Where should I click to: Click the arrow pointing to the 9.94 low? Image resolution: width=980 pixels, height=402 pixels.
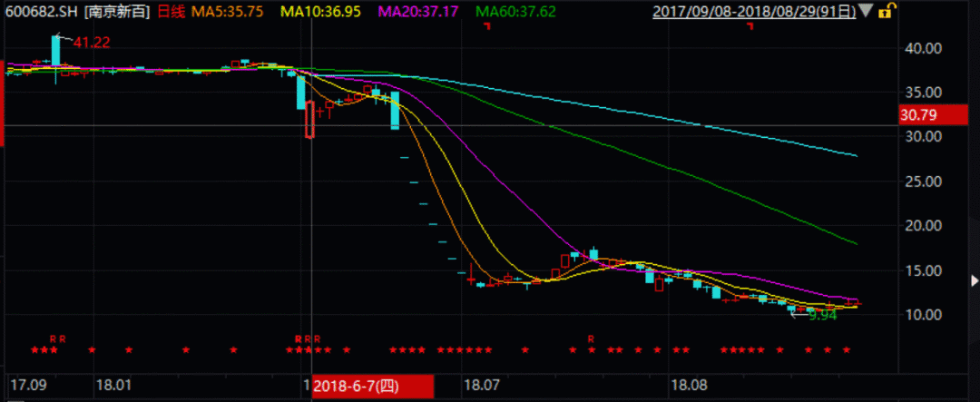pos(799,315)
